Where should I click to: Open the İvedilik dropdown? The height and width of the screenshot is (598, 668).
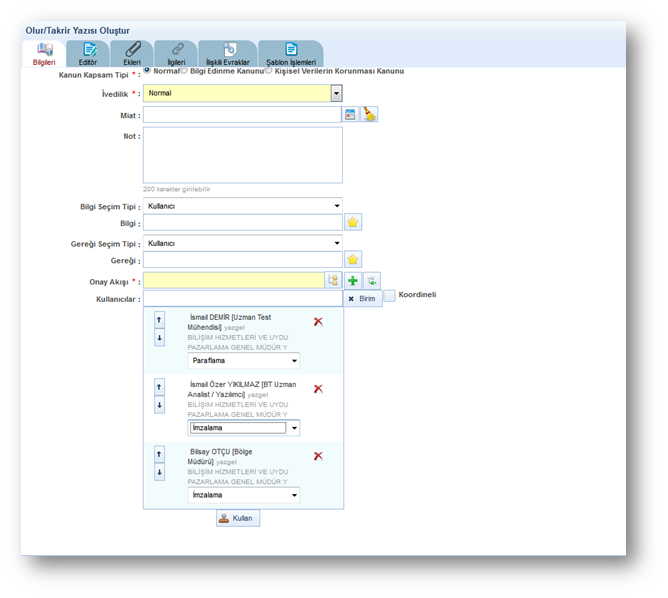(x=336, y=93)
